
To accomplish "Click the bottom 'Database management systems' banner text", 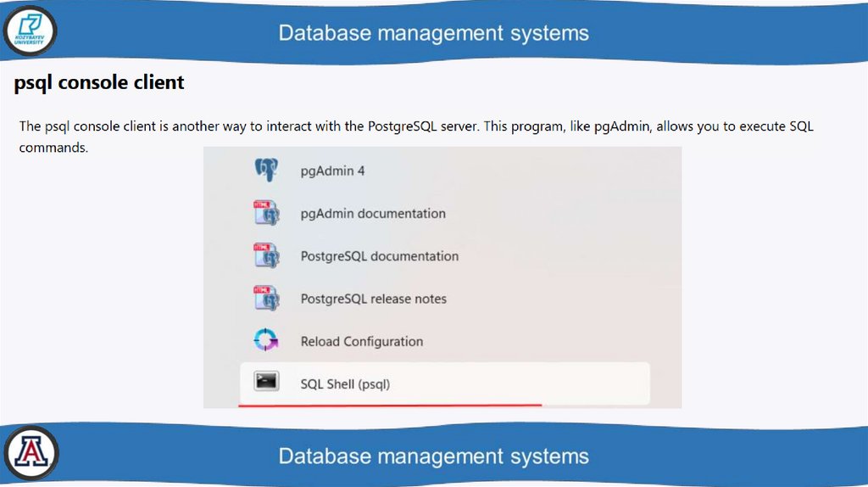I will pyautogui.click(x=433, y=456).
